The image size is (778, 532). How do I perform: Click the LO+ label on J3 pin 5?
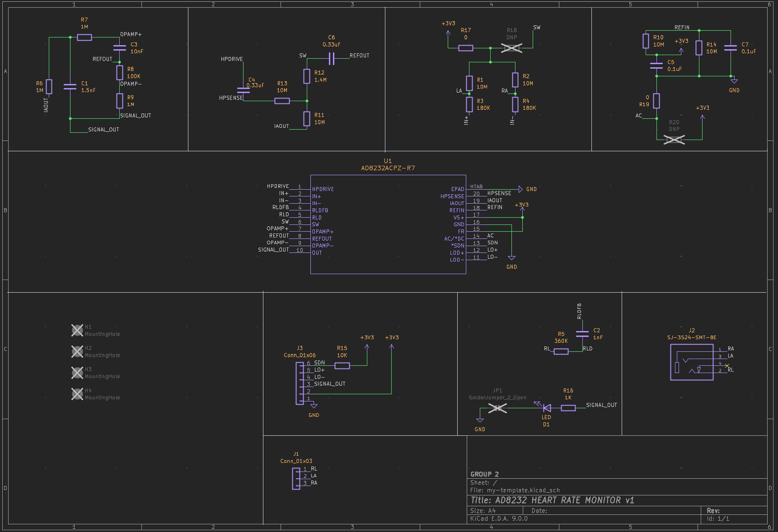click(x=319, y=370)
